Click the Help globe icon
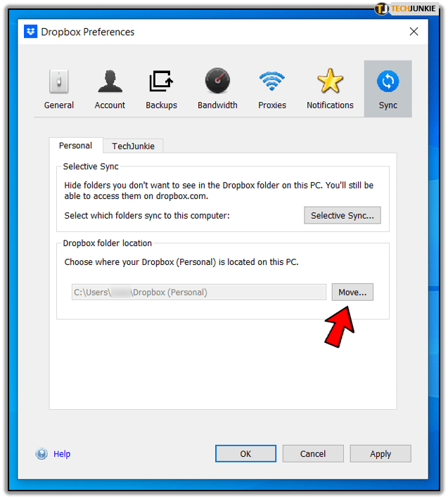Screen dimensions: 448x499 coord(41,453)
